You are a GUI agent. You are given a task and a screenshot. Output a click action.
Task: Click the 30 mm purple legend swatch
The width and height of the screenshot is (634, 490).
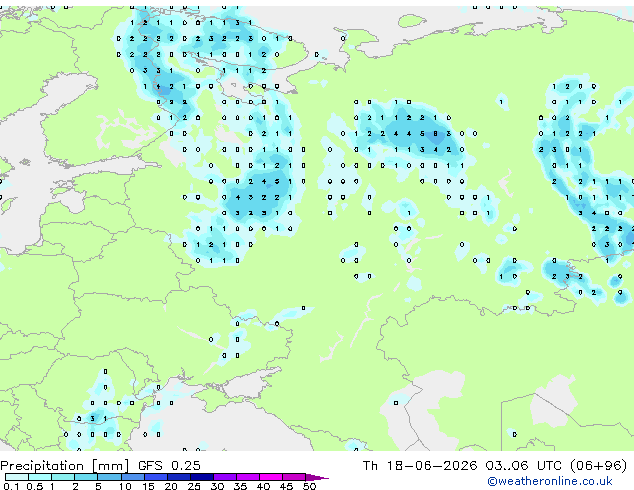(225, 477)
